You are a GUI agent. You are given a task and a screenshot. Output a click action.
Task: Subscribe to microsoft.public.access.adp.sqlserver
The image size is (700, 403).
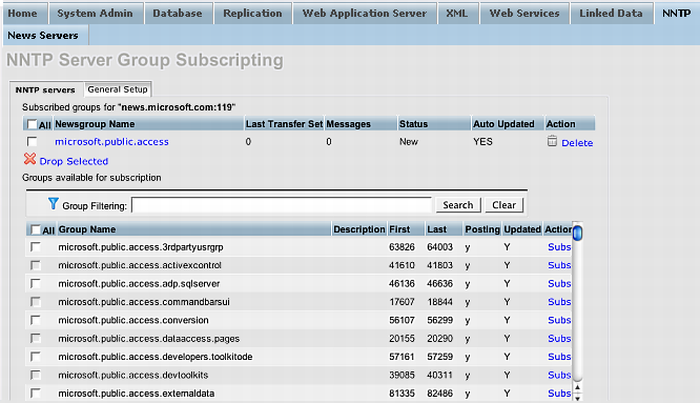[x=559, y=283]
